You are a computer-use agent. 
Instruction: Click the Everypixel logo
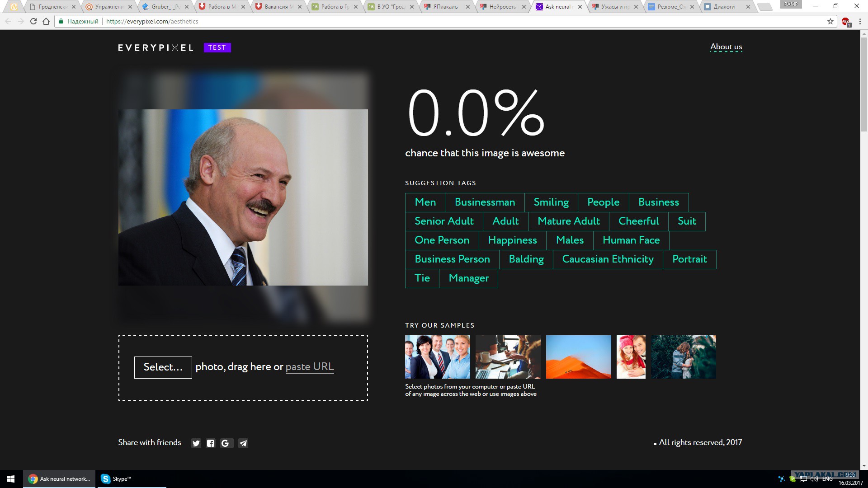(156, 47)
